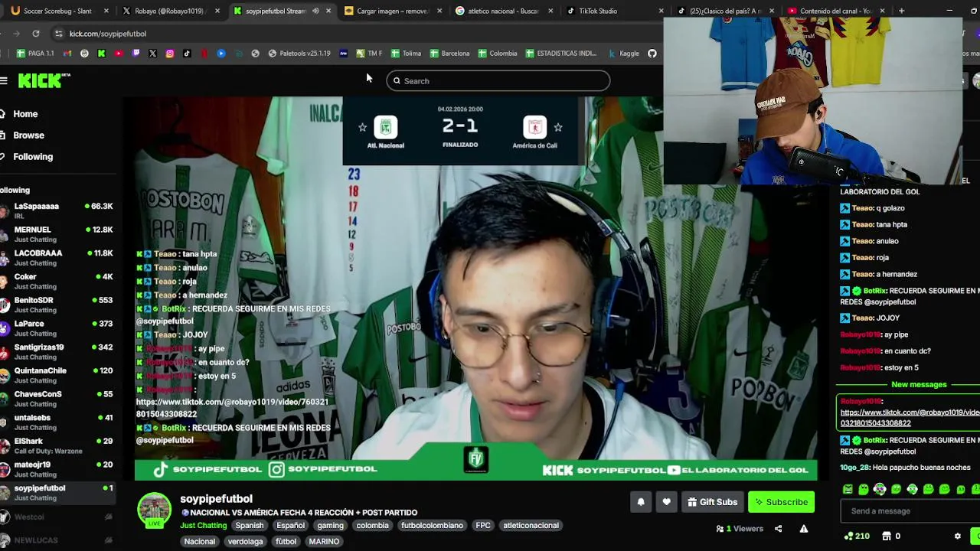Open the channel shop icon
Viewport: 980px width, 551px height.
point(887,536)
